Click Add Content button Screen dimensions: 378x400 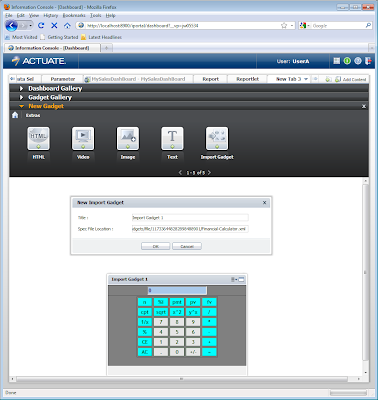click(351, 79)
